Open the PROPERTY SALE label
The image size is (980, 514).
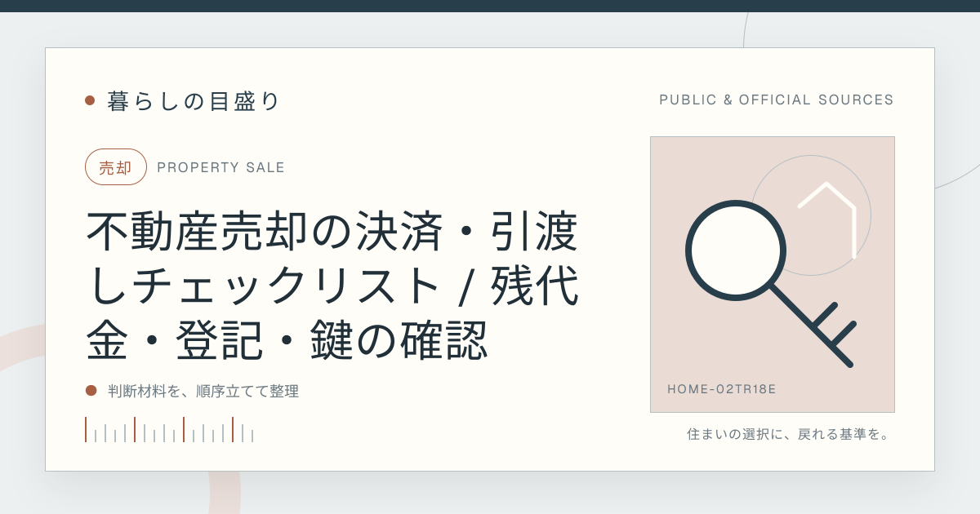click(x=220, y=168)
